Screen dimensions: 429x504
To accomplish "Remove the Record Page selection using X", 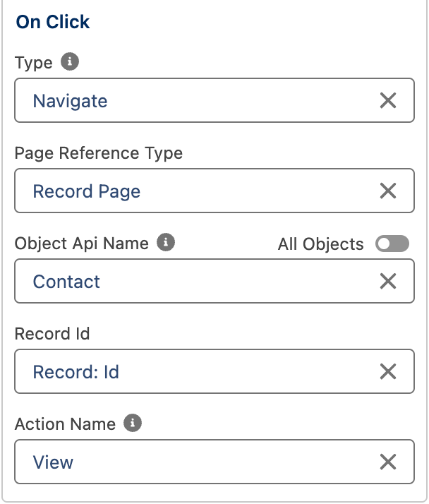I will click(x=388, y=191).
